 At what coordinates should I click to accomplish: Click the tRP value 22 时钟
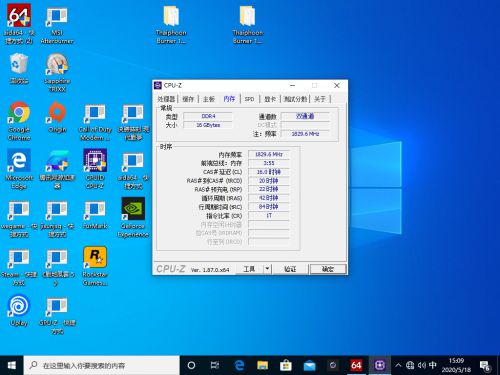[269, 189]
